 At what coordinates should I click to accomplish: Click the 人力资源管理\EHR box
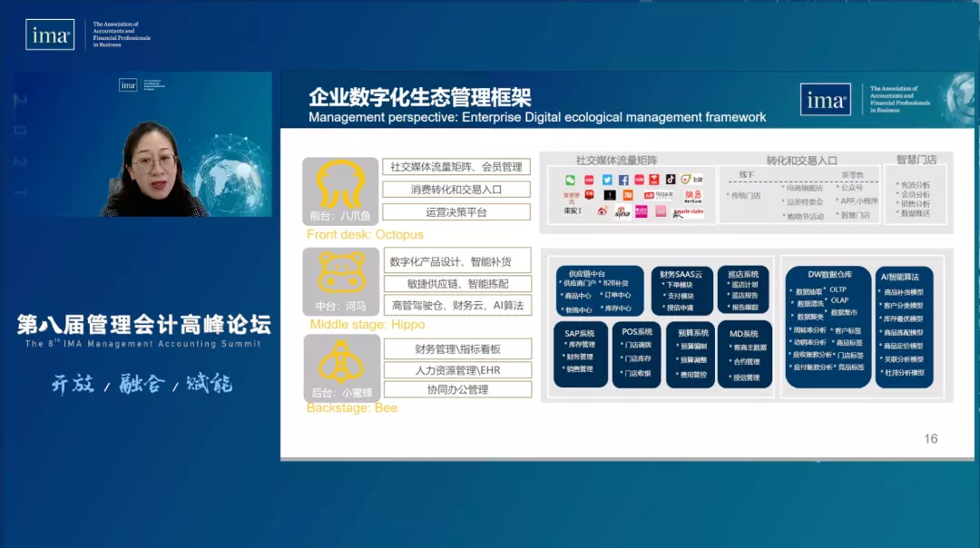point(457,370)
